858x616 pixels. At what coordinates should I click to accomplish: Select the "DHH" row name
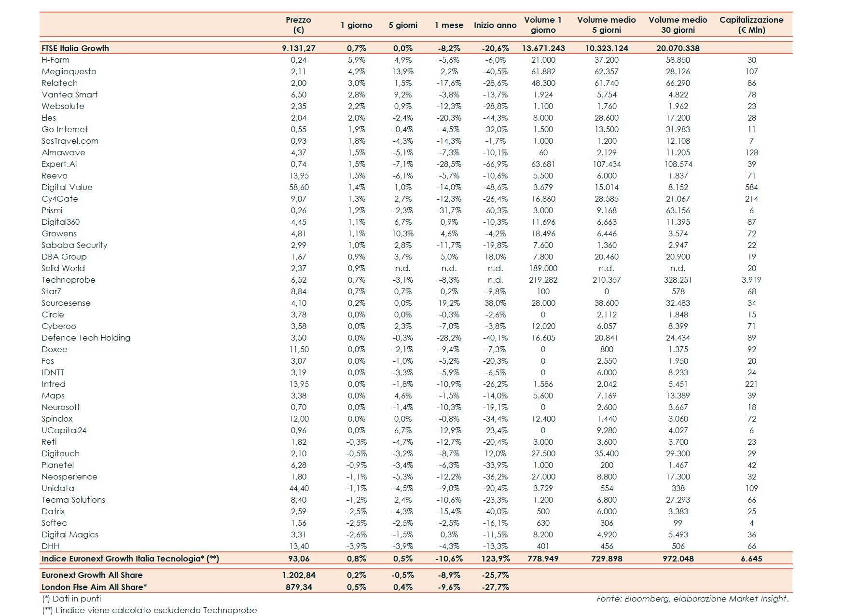(50, 546)
